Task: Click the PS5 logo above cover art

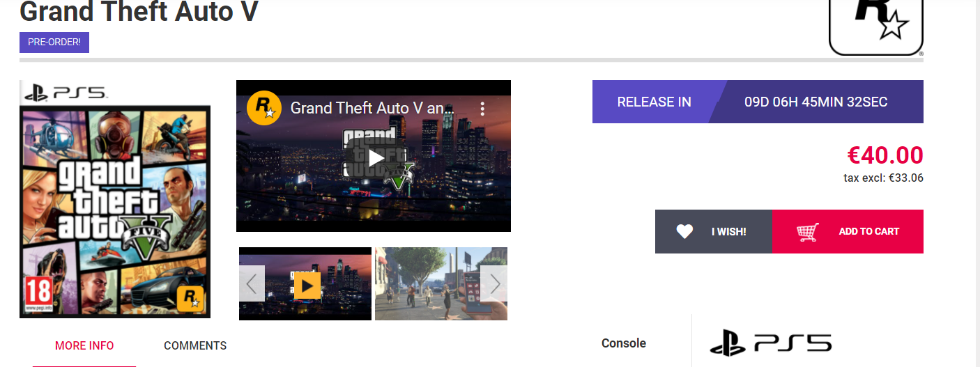Action: pyautogui.click(x=65, y=91)
